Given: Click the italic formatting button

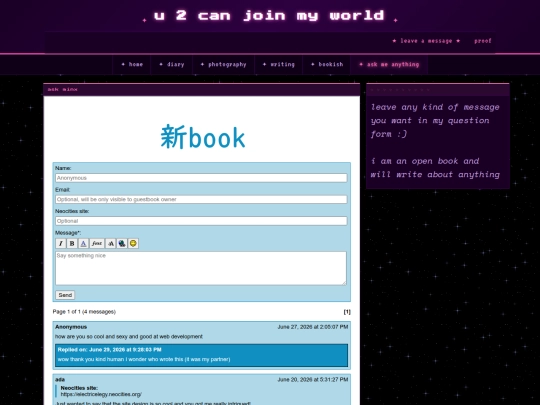Looking at the screenshot, I should coord(61,243).
